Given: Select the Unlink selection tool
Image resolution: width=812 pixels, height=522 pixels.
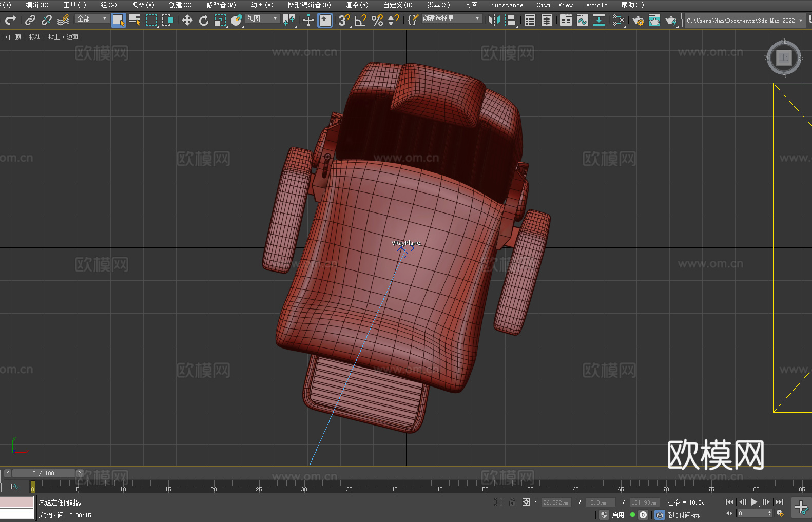Looking at the screenshot, I should tap(47, 20).
